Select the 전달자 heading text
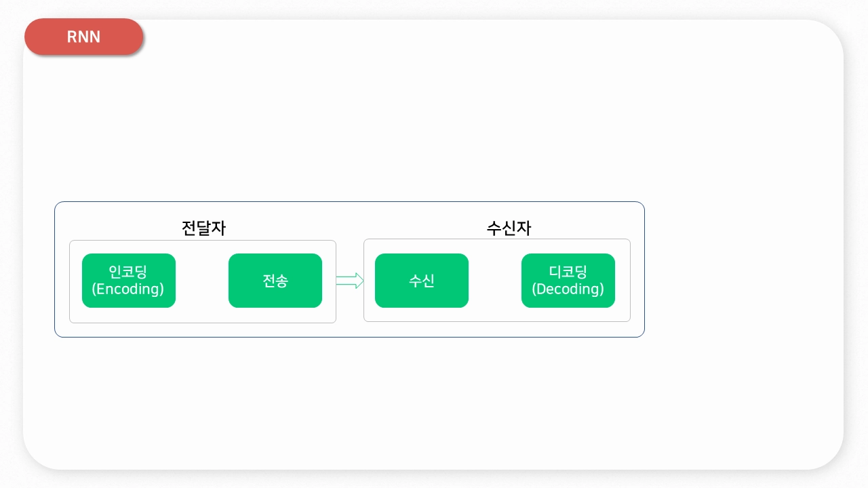 point(203,228)
